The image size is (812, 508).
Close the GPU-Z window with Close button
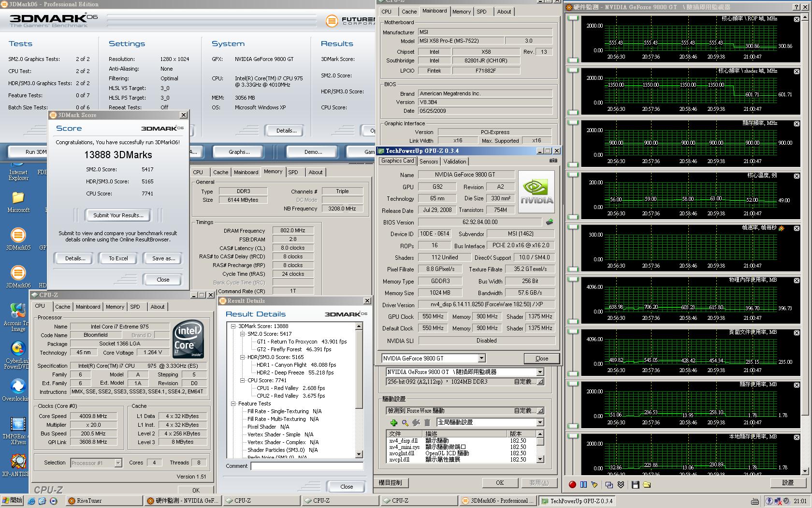pos(541,359)
